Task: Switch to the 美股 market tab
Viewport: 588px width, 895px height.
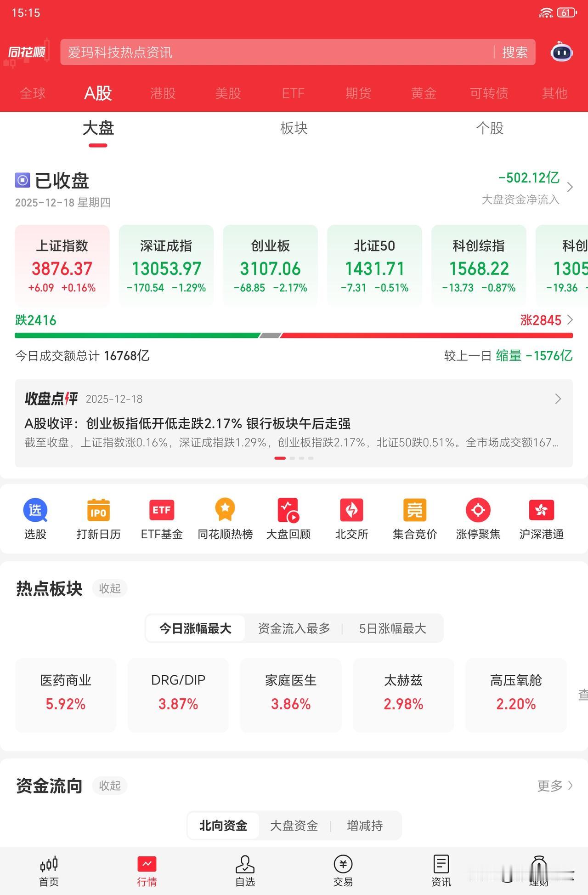Action: (x=228, y=93)
